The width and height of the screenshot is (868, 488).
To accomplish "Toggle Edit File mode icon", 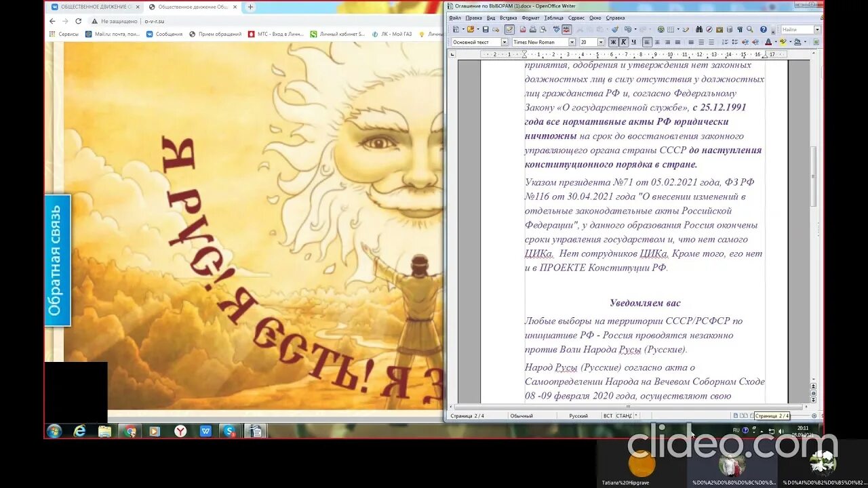I will (509, 29).
